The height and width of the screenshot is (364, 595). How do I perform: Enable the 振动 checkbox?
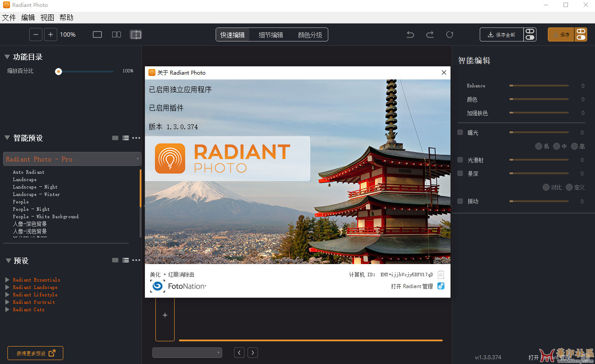click(x=460, y=201)
